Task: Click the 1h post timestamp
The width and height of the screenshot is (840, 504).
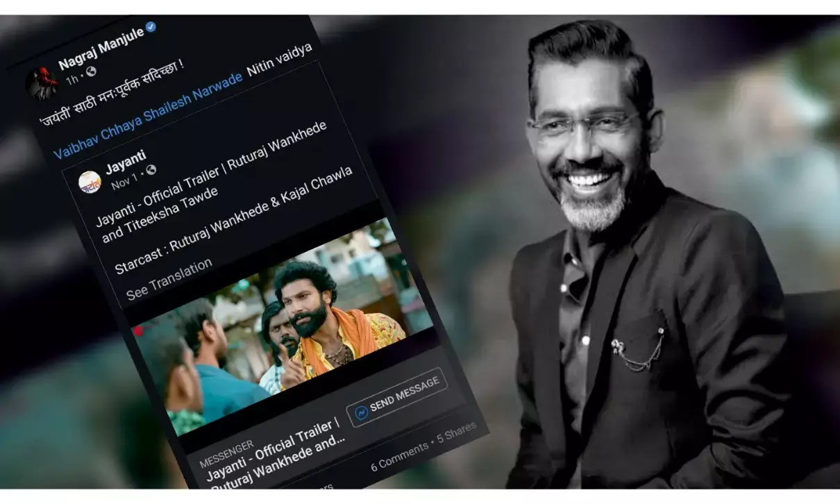Action: [x=72, y=78]
